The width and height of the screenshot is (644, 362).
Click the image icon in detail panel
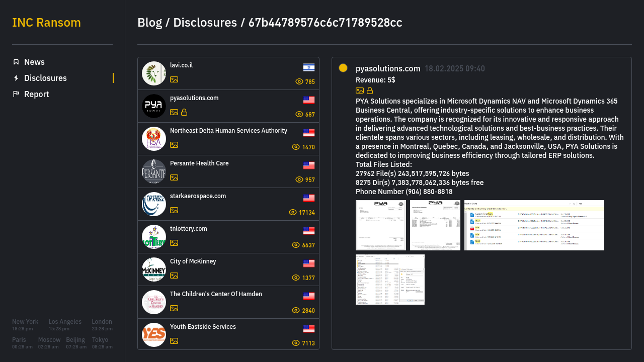click(x=360, y=90)
